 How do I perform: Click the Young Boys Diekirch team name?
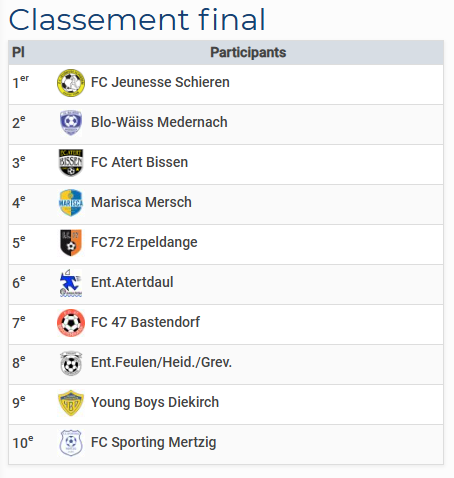pos(155,402)
